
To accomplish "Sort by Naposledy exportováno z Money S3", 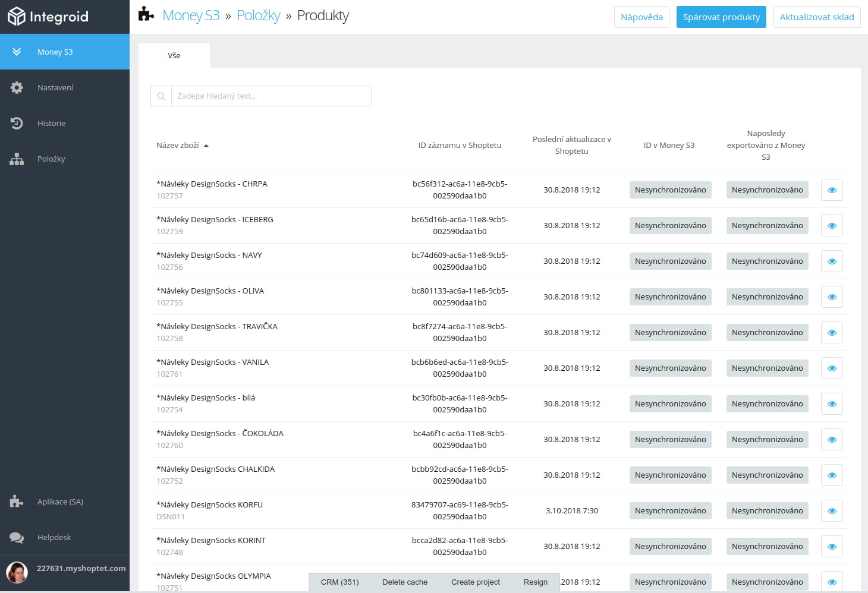I will (x=766, y=146).
